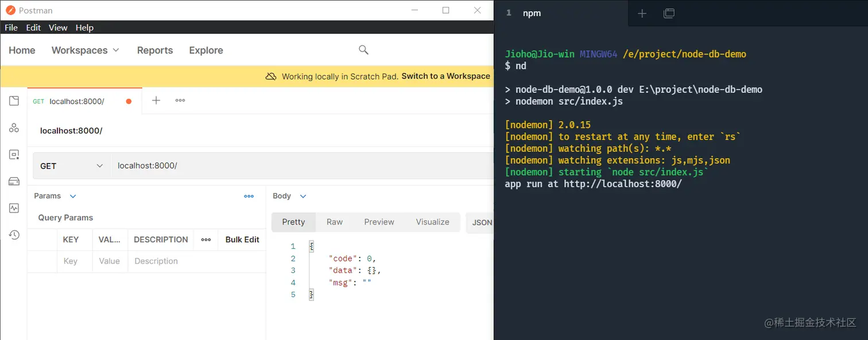The width and height of the screenshot is (868, 340).
Task: Click the search icon in Postman header
Action: tap(363, 50)
